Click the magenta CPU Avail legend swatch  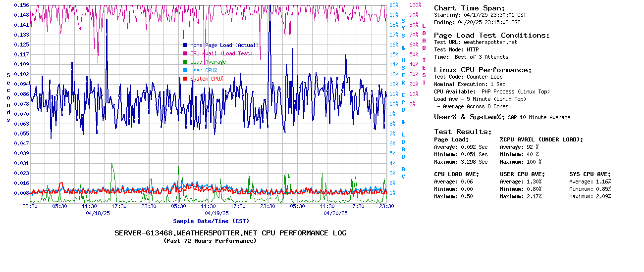click(185, 53)
